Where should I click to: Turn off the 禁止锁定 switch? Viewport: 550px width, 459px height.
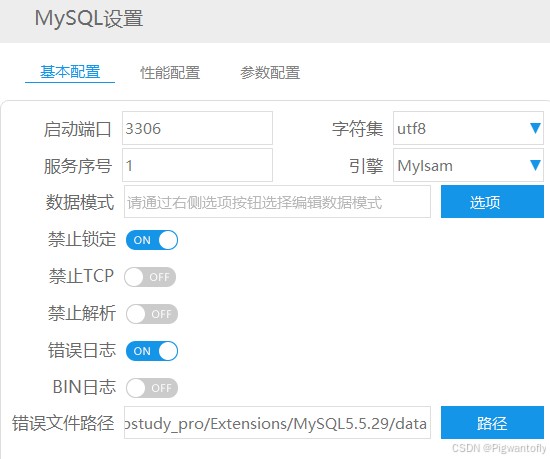(152, 240)
